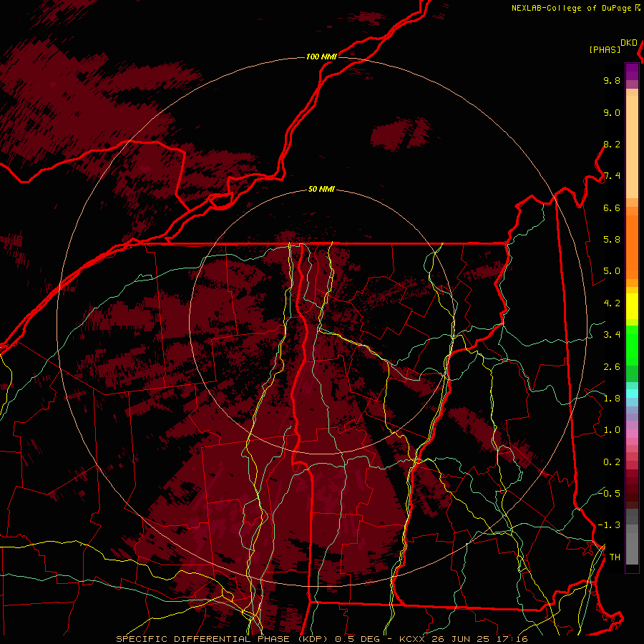Click the 5.8 value on color scale
644x644 pixels.
[x=612, y=239]
